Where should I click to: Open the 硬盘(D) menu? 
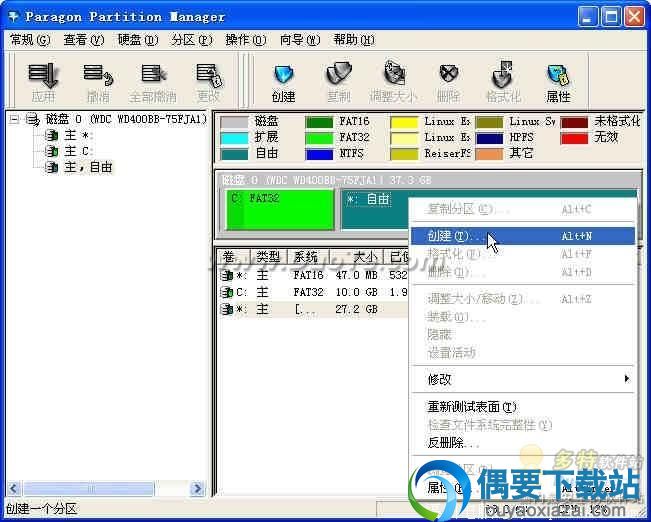(x=138, y=40)
